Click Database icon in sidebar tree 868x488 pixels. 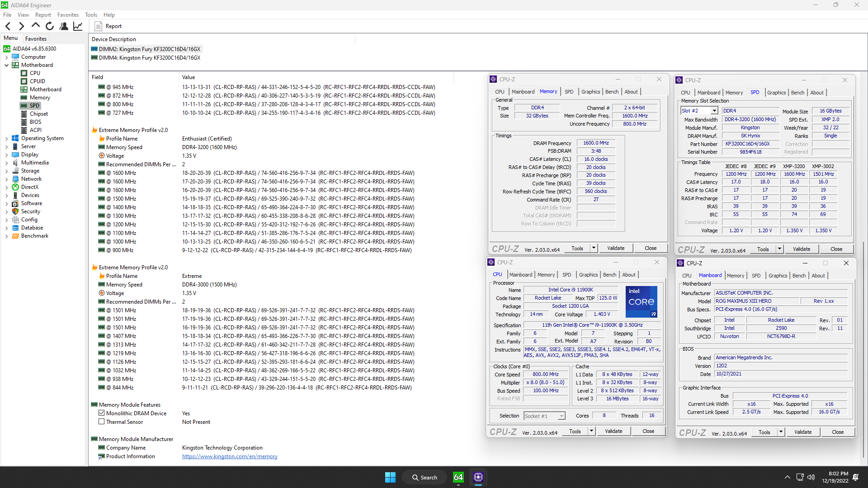15,228
